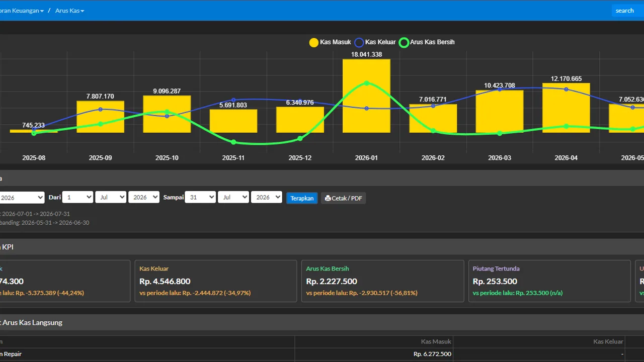
Task: Toggle the Arus Kas Bersih legend circle
Action: click(x=404, y=43)
